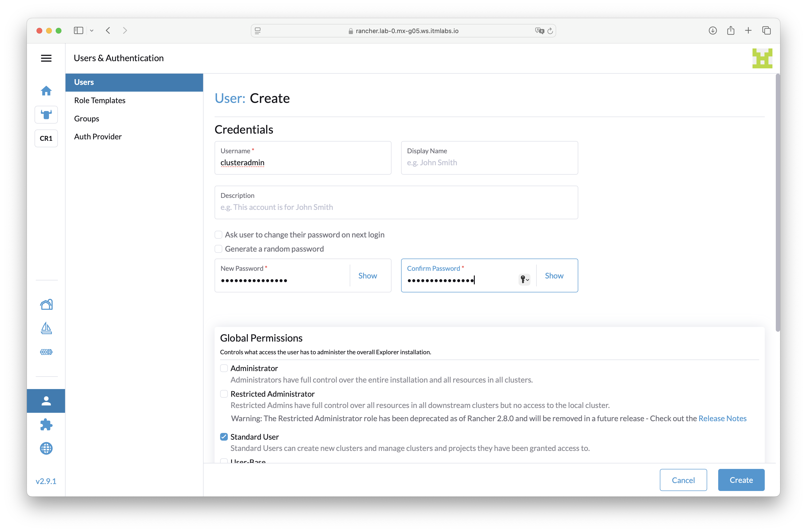The width and height of the screenshot is (807, 532).
Task: Enable the Administrator global permission
Action: pos(224,368)
